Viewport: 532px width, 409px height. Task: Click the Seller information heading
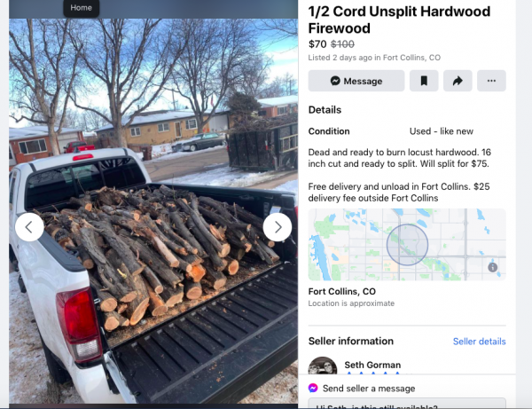coord(351,341)
